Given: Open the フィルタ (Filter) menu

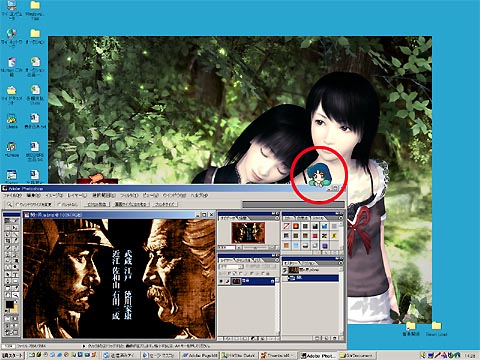Looking at the screenshot, I should click(129, 196).
